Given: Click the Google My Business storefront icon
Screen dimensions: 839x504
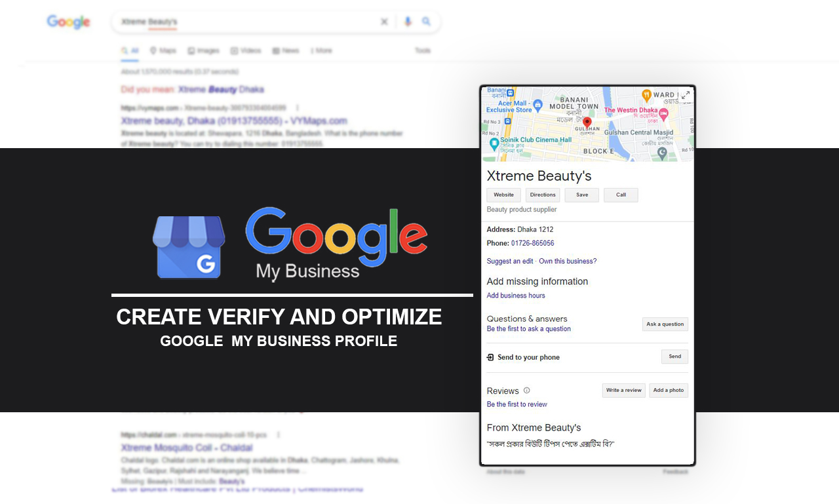Looking at the screenshot, I should 189,246.
